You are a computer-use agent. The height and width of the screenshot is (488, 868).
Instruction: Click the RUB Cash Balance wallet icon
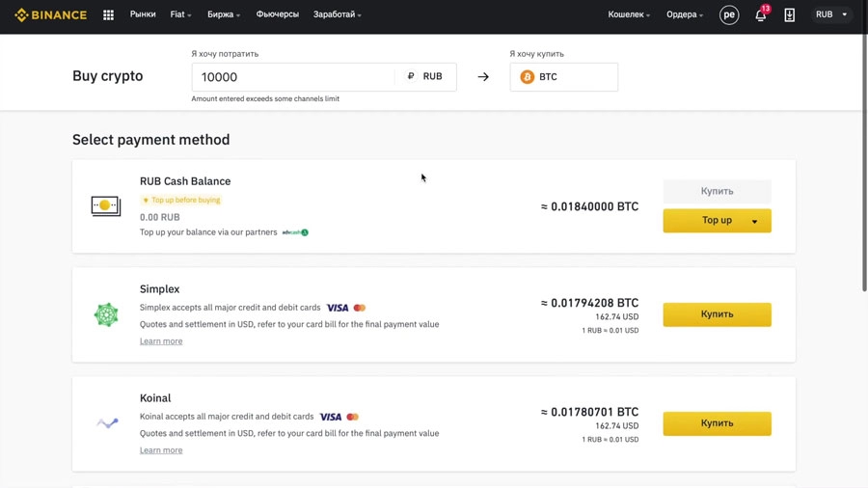coord(106,205)
